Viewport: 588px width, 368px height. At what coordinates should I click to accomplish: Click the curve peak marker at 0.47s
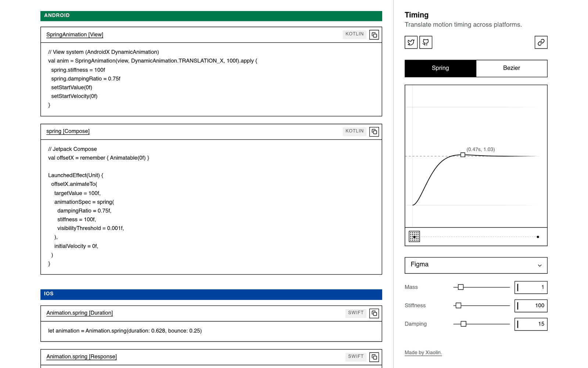pyautogui.click(x=463, y=155)
